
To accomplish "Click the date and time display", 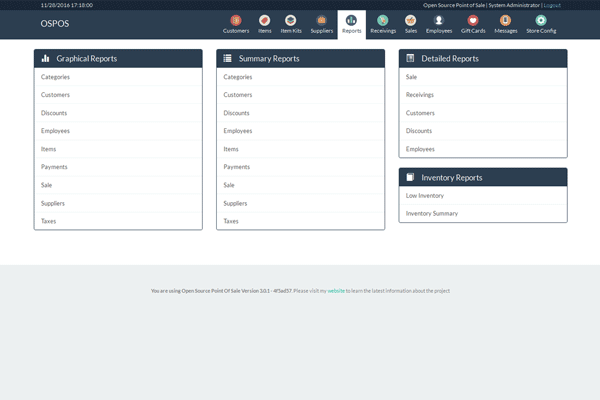I will pos(67,5).
